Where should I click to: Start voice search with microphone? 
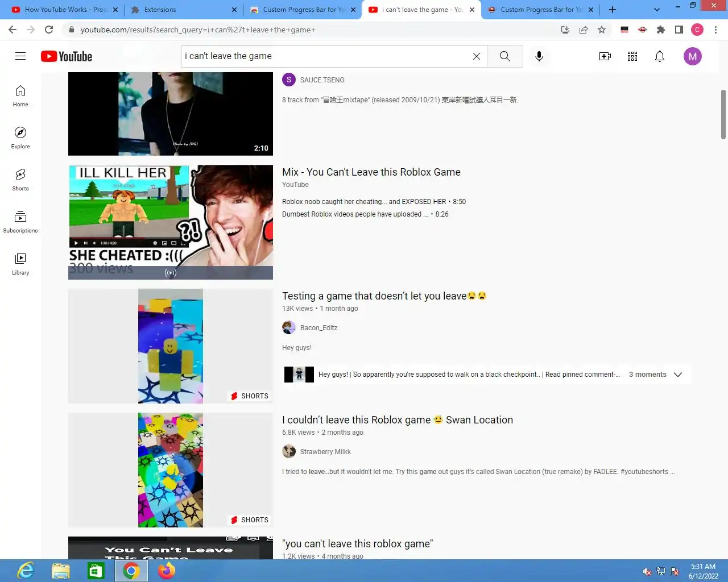[x=539, y=56]
